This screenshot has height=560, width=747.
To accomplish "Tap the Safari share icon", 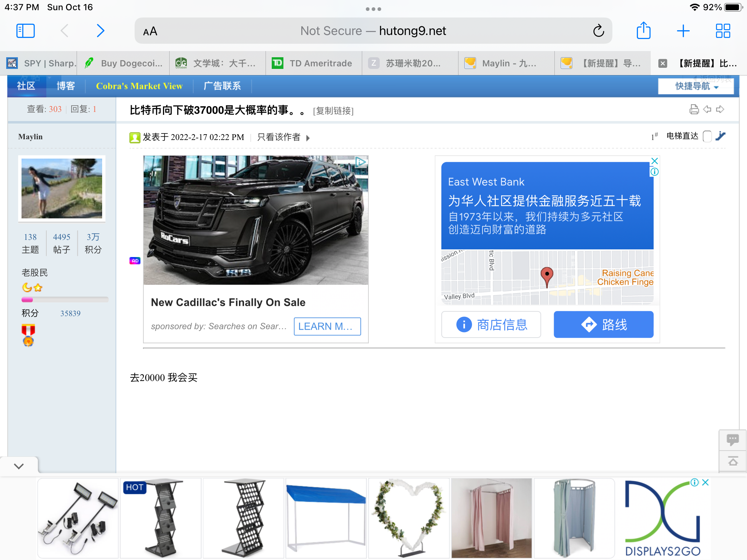I will 643,31.
